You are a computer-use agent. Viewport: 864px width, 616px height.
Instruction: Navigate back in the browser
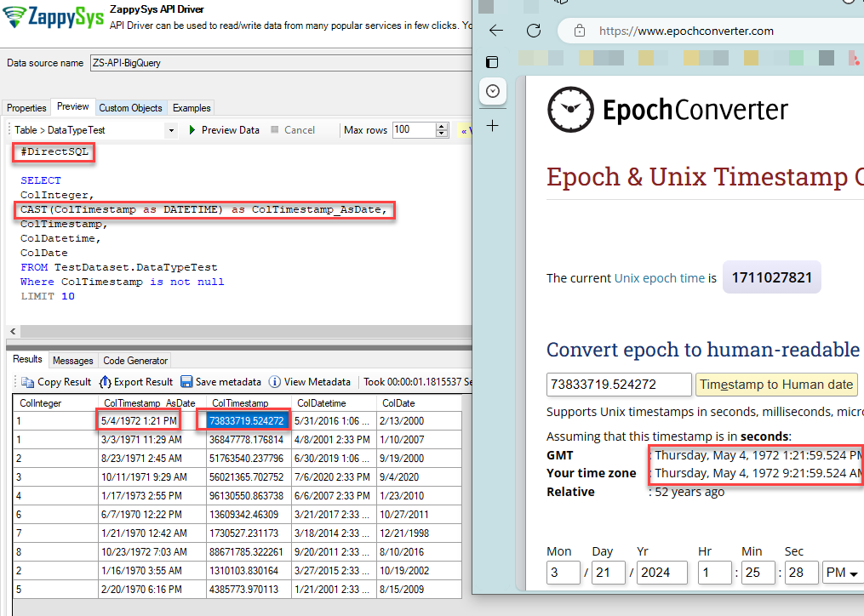pos(496,30)
